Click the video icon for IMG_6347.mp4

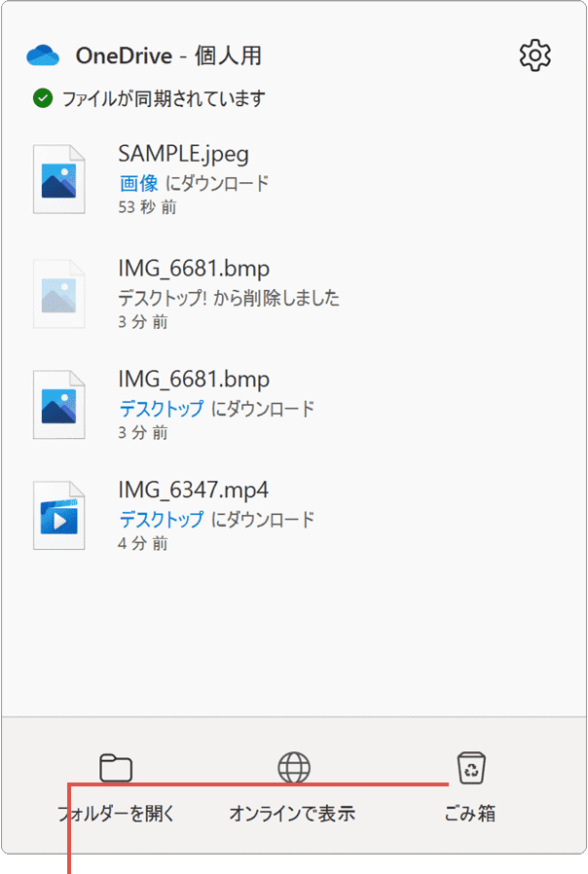coord(59,514)
